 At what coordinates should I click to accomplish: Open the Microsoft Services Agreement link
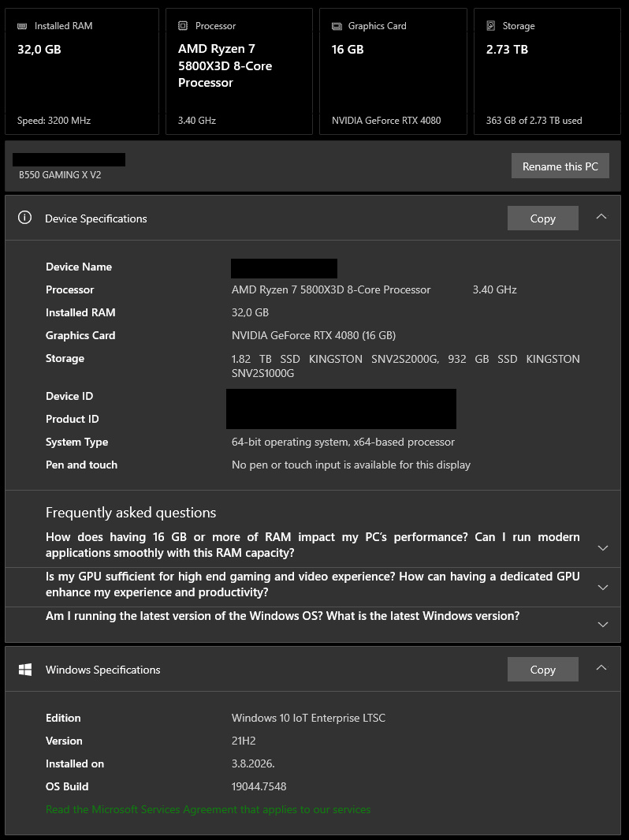tap(208, 809)
